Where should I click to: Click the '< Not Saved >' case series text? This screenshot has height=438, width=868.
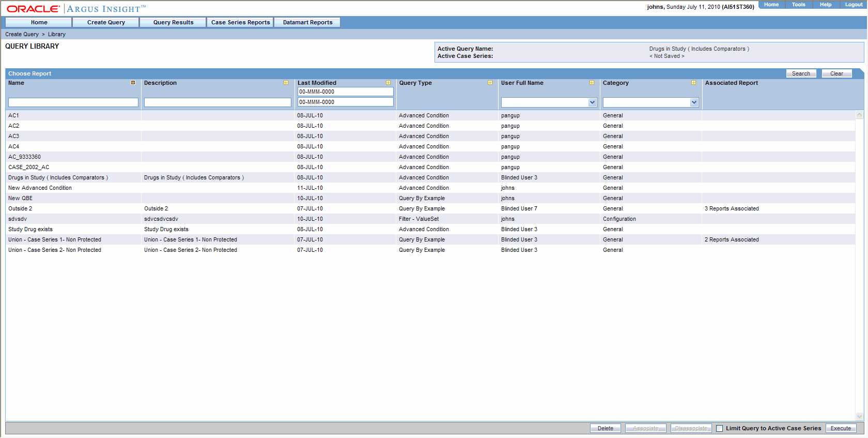667,56
